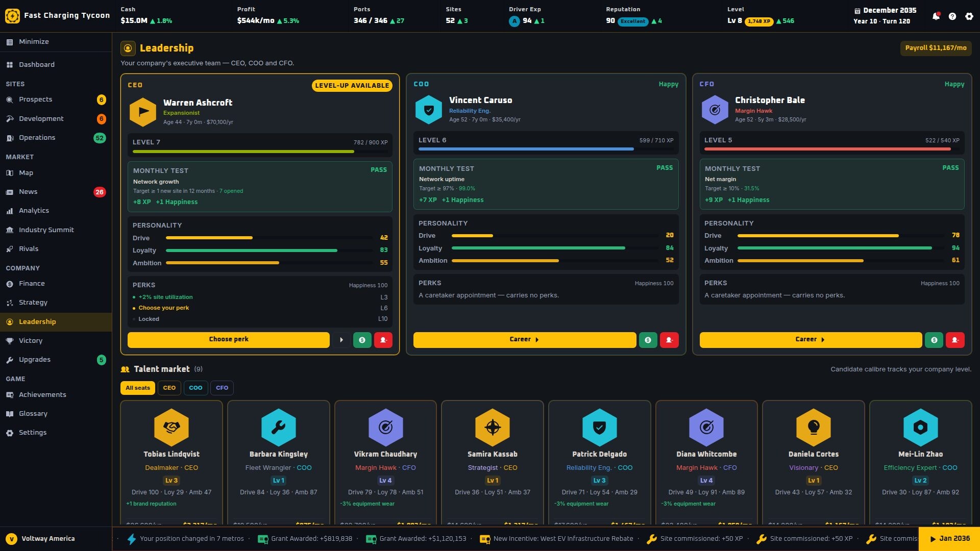Viewport: 980px width, 551px height.
Task: Click Christopher Bale's target hexagon avatar
Action: (x=715, y=110)
